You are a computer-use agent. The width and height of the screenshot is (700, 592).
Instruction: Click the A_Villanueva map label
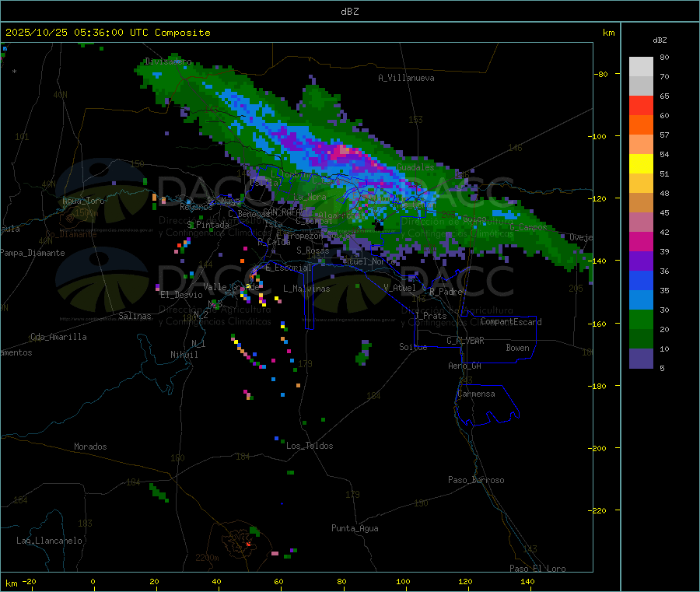click(x=406, y=78)
